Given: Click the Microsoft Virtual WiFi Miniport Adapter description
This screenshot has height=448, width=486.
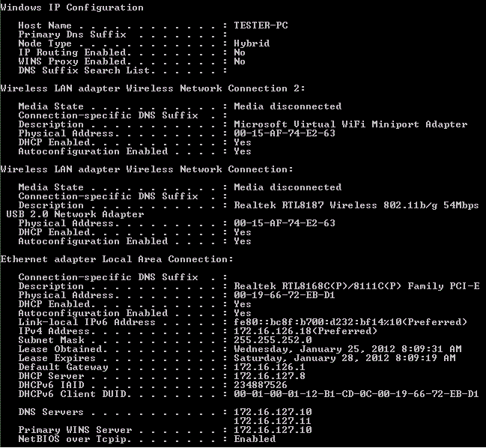Looking at the screenshot, I should point(350,124).
